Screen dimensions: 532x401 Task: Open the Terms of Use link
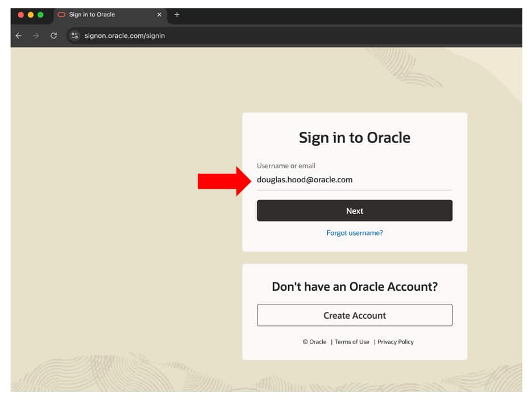coord(352,342)
